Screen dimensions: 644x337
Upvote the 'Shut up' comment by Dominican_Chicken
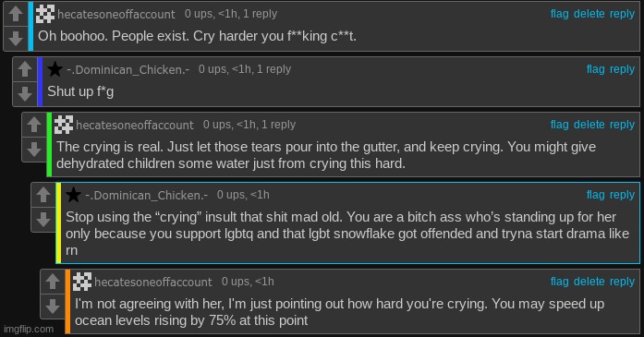click(x=25, y=69)
